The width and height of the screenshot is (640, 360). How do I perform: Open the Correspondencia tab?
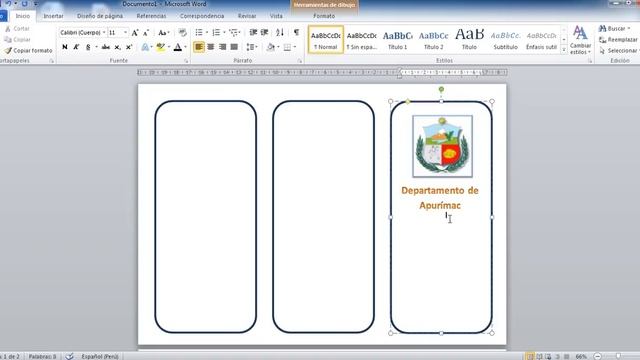(202, 16)
